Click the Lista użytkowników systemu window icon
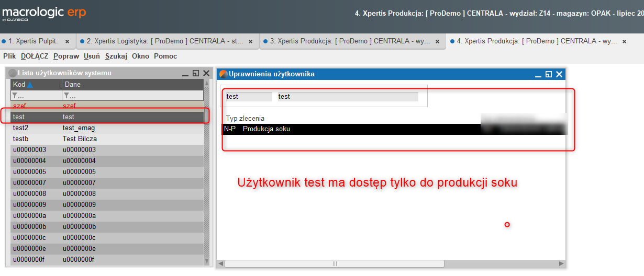Viewport: 644px width, 276px height. [13, 73]
